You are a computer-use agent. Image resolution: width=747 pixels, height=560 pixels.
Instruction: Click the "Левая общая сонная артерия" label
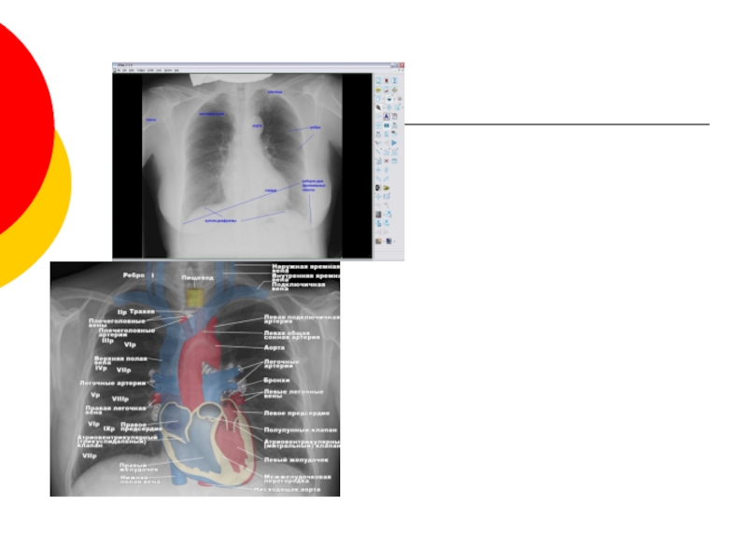(x=291, y=335)
